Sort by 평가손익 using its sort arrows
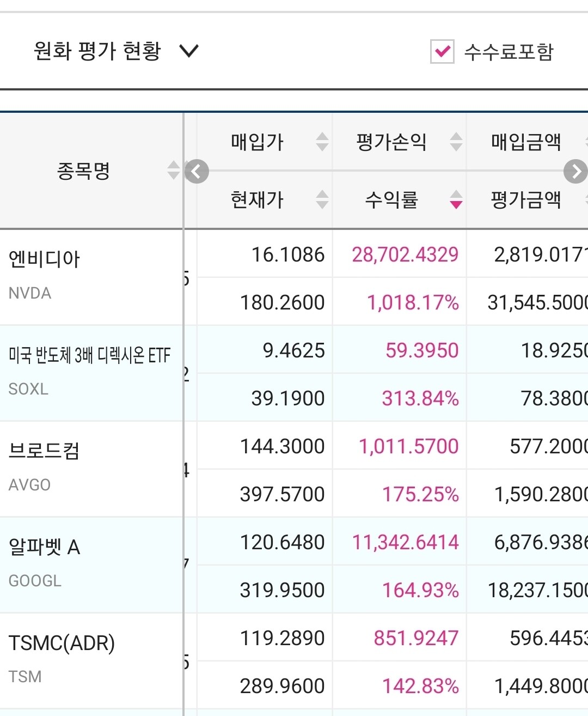This screenshot has height=716, width=588. [x=456, y=142]
